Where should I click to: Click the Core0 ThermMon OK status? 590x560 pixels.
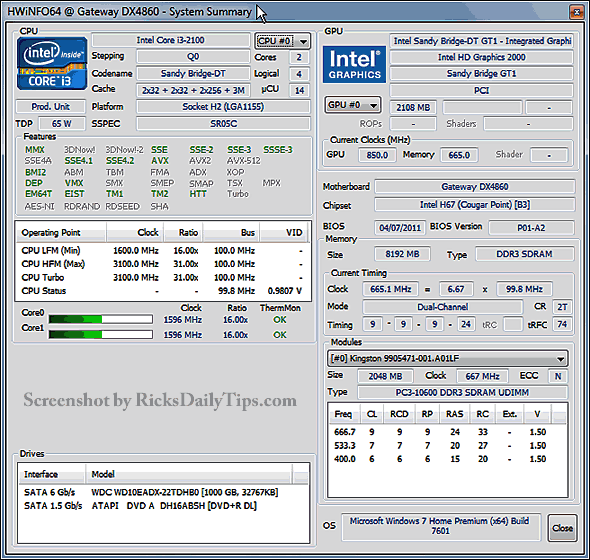coord(280,320)
